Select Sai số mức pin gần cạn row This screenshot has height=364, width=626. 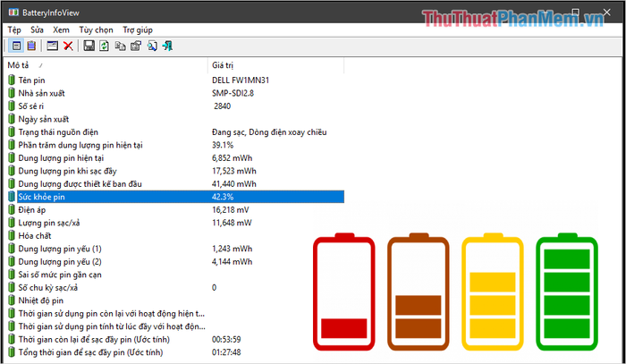175,275
